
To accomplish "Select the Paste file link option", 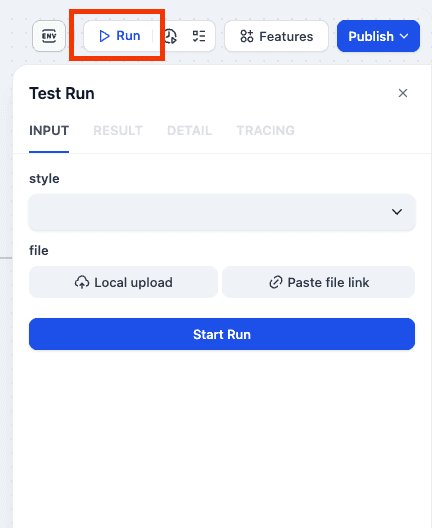I will [319, 282].
